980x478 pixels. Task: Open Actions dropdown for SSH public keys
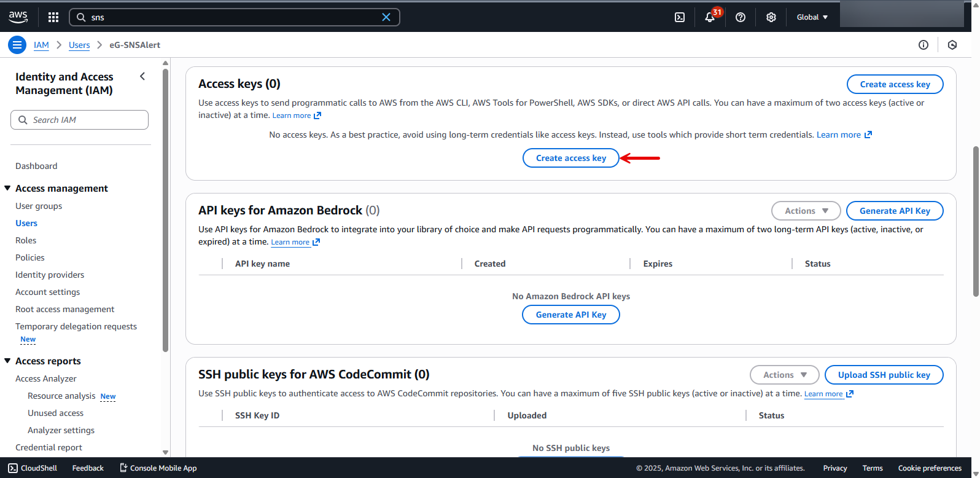(x=784, y=375)
